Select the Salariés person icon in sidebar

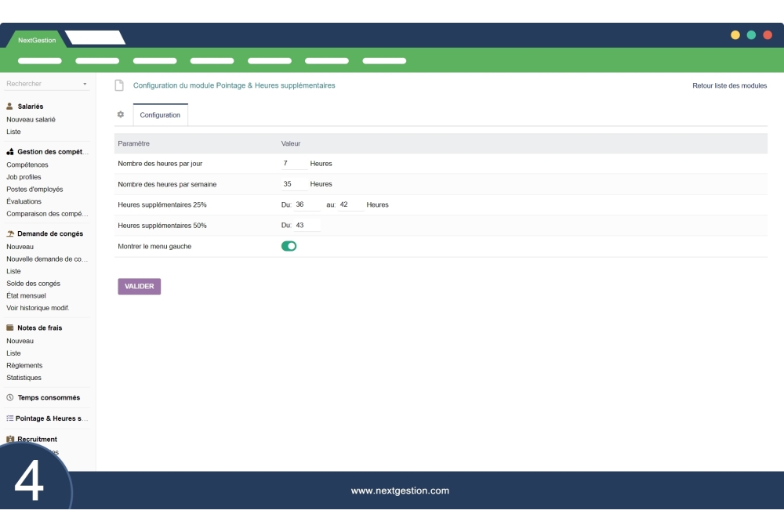pos(9,107)
